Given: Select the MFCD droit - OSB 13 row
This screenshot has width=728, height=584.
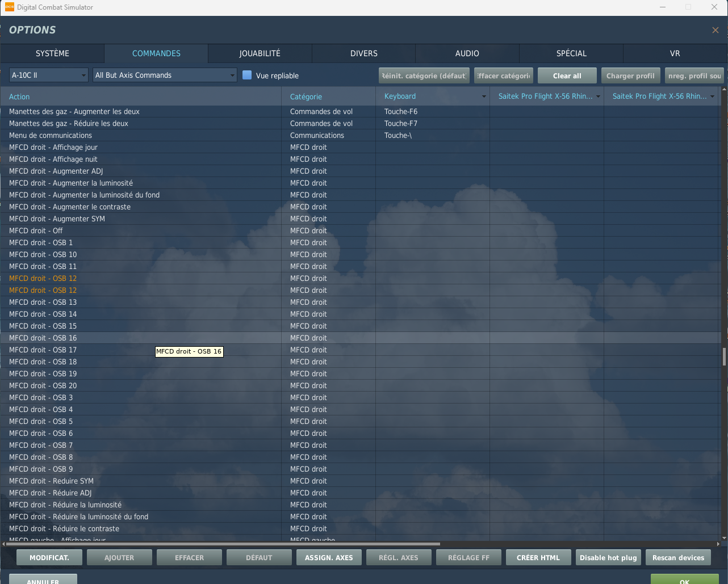Looking at the screenshot, I should click(360, 302).
